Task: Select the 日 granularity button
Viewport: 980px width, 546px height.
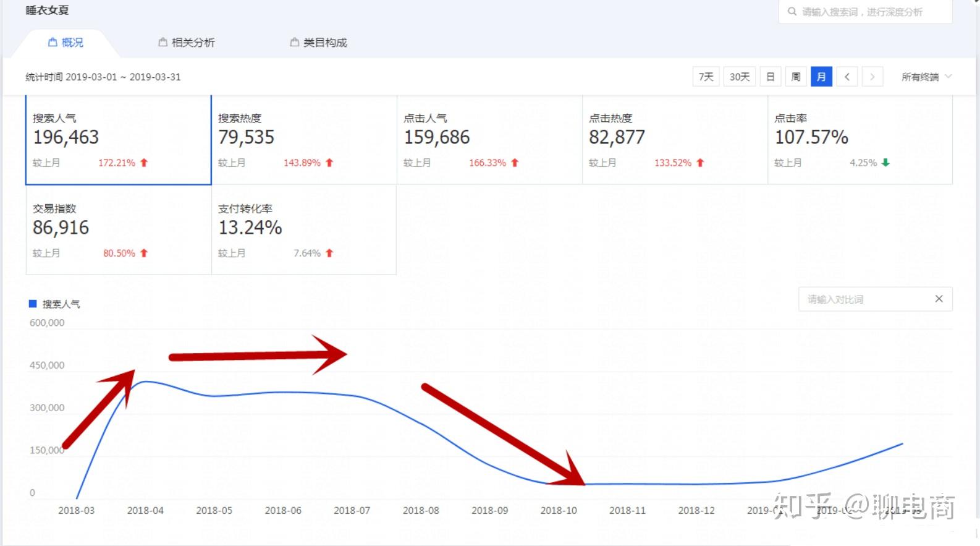Action: (771, 77)
